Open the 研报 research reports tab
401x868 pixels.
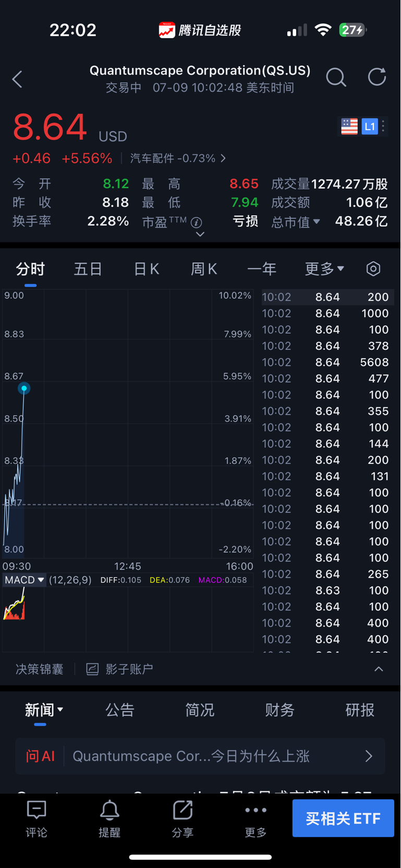[360, 710]
